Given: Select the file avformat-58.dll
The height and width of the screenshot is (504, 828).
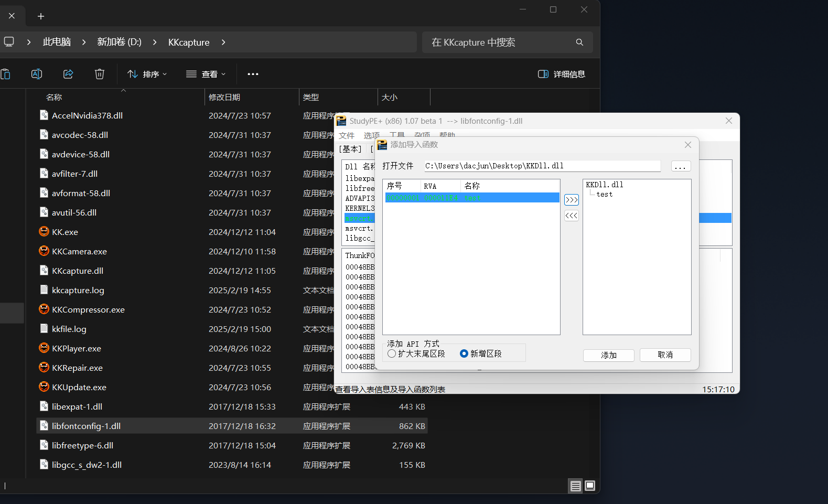Looking at the screenshot, I should coord(81,193).
